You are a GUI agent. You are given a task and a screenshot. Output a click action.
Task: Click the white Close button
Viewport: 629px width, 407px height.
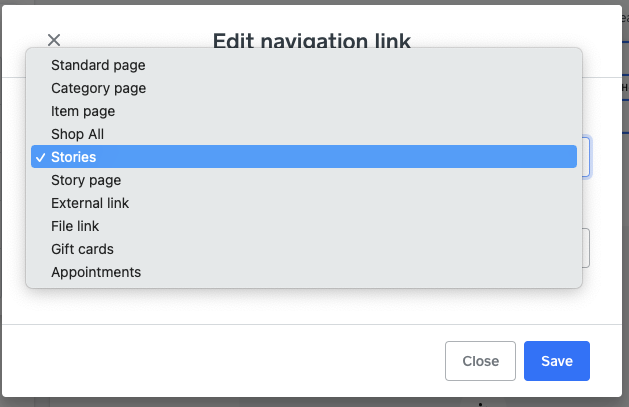(480, 361)
